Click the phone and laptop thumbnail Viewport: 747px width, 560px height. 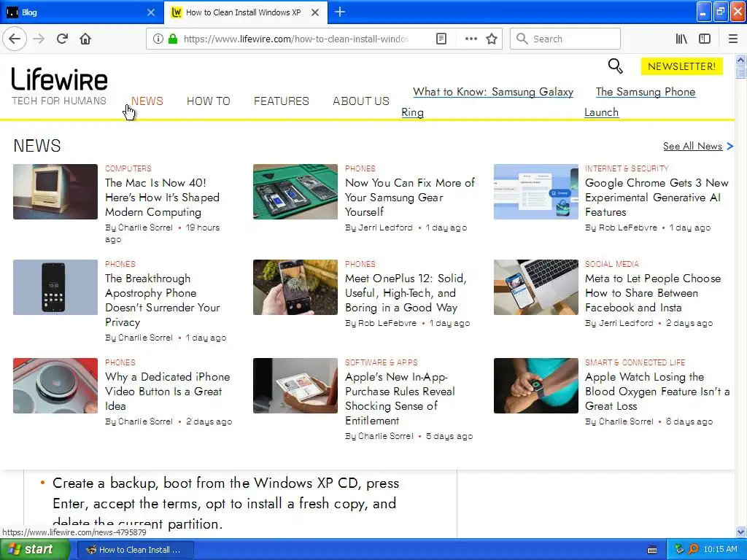[x=536, y=287]
